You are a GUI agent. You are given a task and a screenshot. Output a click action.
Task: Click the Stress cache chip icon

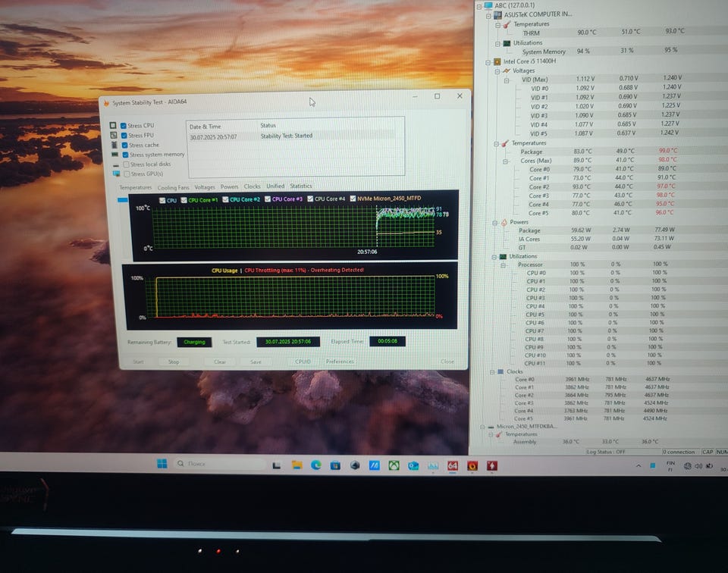(x=115, y=145)
